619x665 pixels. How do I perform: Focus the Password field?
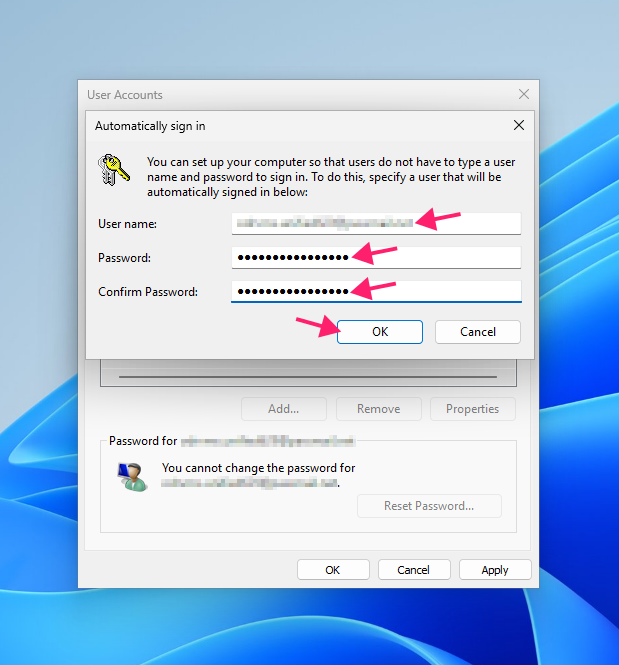click(376, 257)
